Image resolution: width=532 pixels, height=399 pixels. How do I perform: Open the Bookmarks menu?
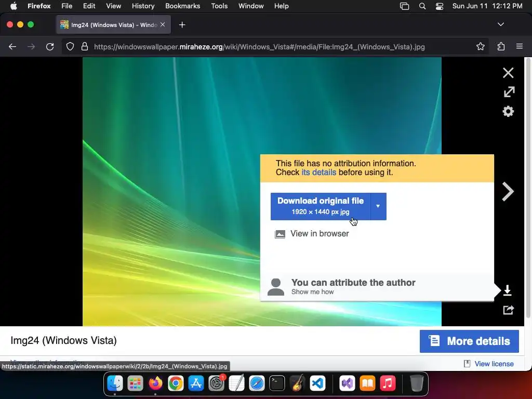(x=182, y=6)
